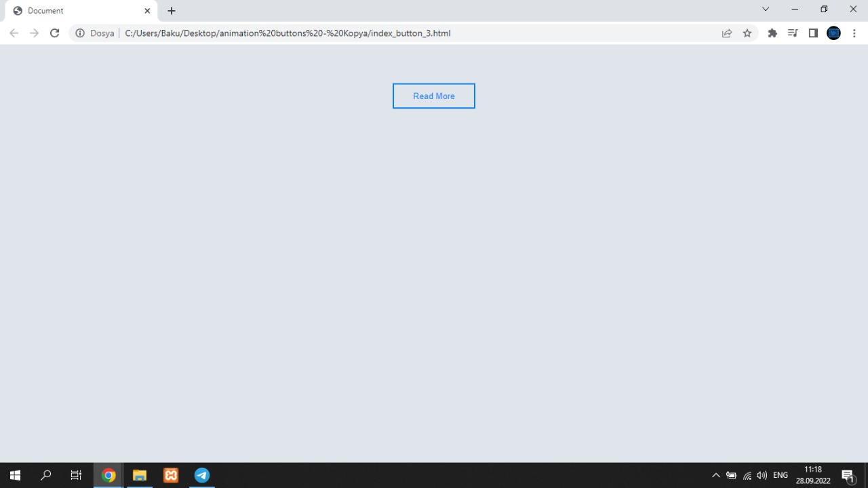Expand hidden icons in the system tray
Image resolution: width=868 pixels, height=488 pixels.
tap(716, 475)
